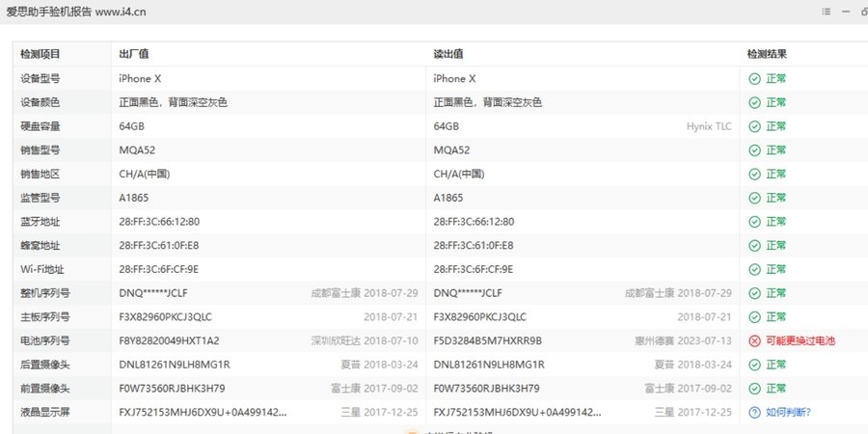Click DNL81261N9LH8MG1R in the 出厂值 column

[175, 365]
